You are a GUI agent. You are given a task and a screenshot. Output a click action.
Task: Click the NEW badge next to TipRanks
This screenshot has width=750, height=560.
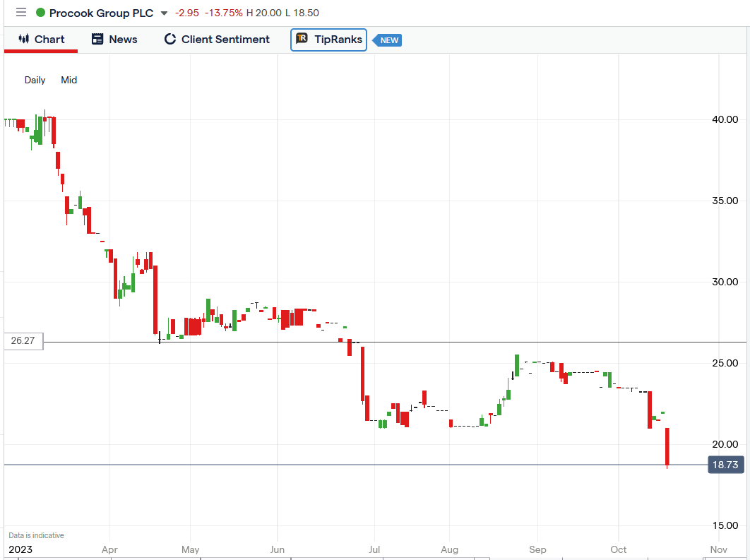tap(387, 40)
